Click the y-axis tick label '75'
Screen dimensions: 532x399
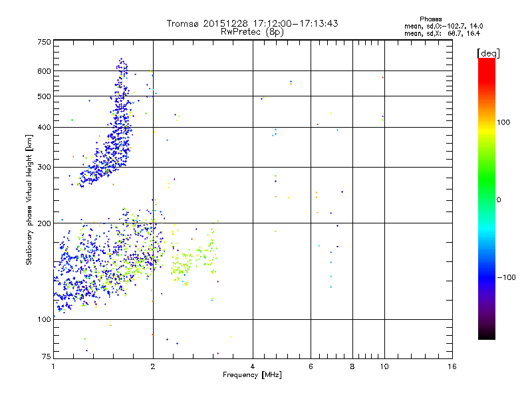click(47, 356)
